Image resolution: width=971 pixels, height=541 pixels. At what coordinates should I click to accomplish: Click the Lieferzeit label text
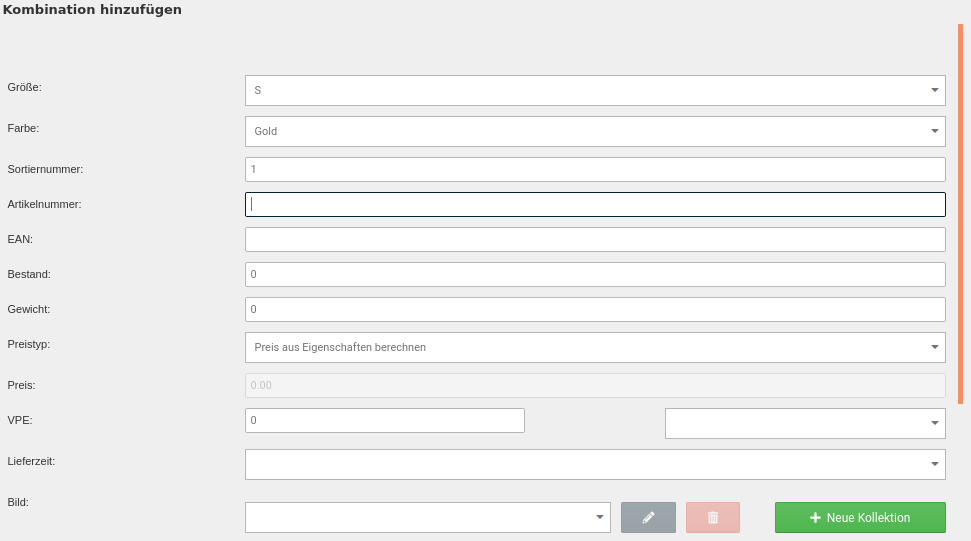point(31,461)
